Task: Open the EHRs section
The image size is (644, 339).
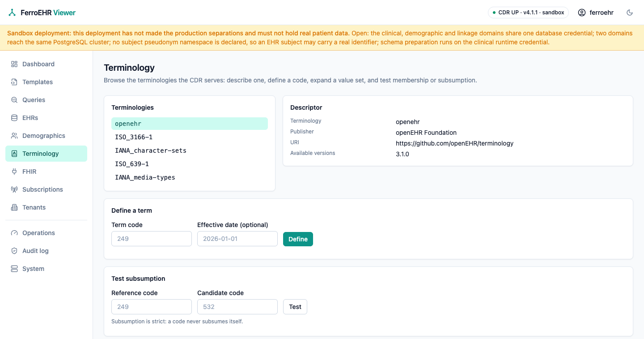Action: pos(46,118)
